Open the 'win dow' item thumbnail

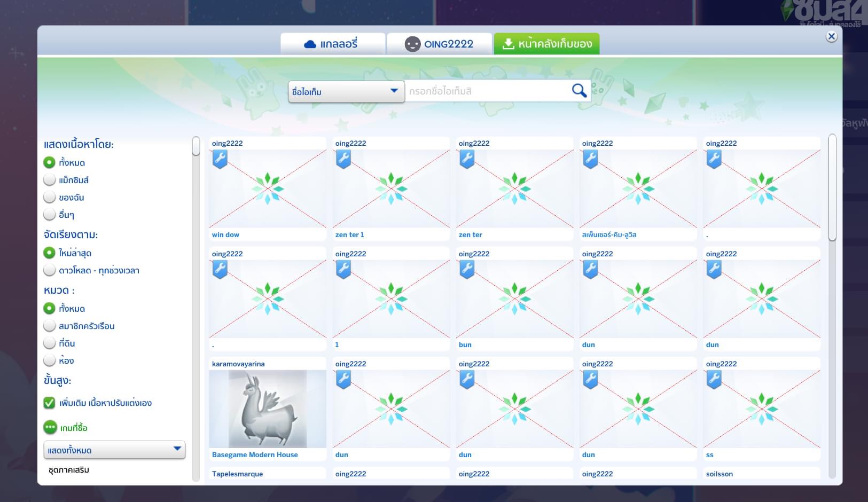tap(268, 189)
